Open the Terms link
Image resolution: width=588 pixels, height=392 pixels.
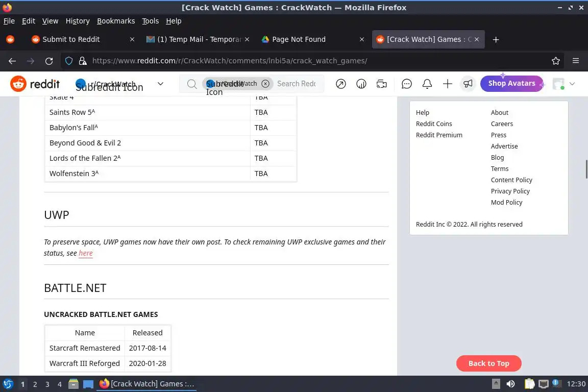coord(500,169)
